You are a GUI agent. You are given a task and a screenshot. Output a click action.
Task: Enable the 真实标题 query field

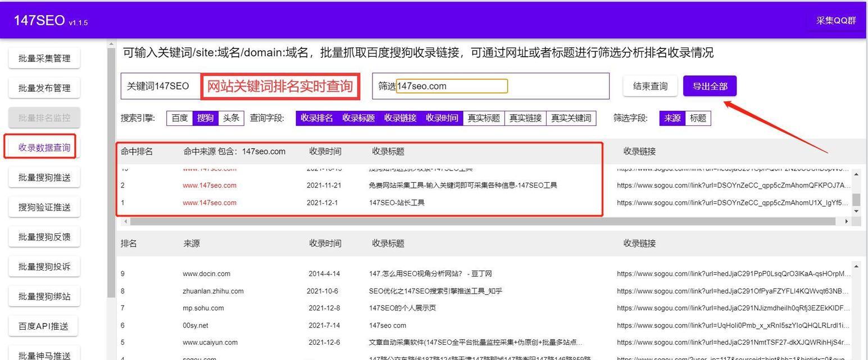[x=483, y=118]
